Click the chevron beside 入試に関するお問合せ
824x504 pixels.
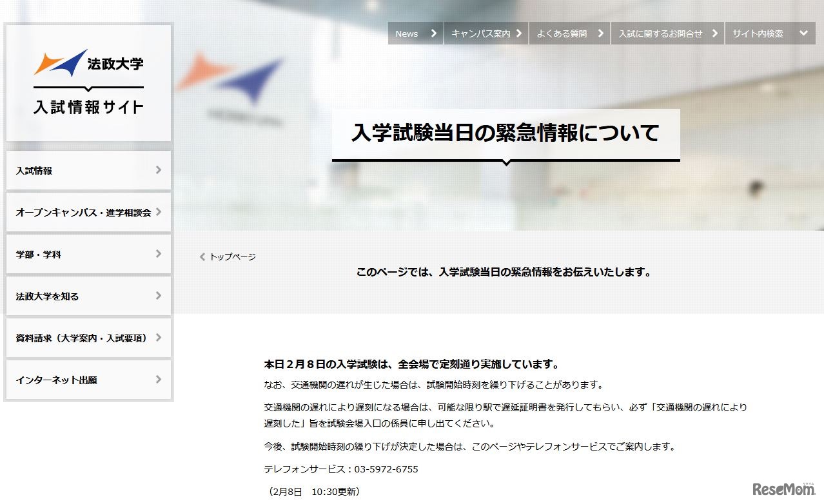point(714,34)
